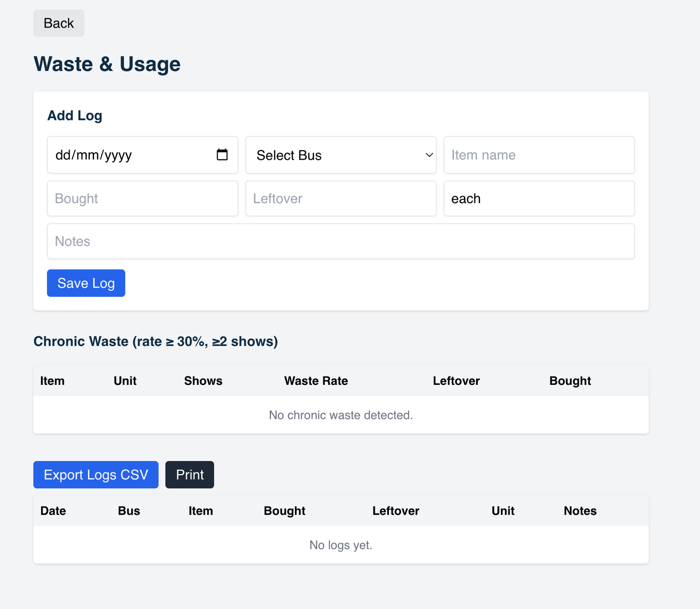700x609 pixels.
Task: Click the unit field containing 'each'
Action: pos(539,198)
